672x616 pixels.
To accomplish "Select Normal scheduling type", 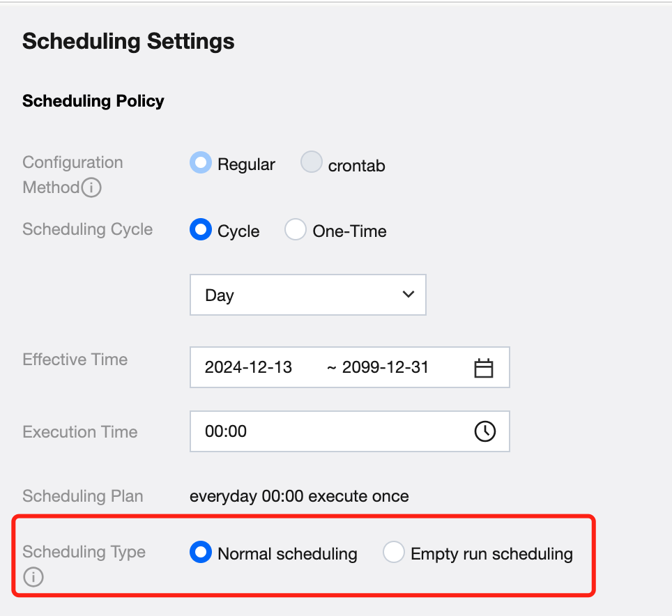I will coord(201,553).
